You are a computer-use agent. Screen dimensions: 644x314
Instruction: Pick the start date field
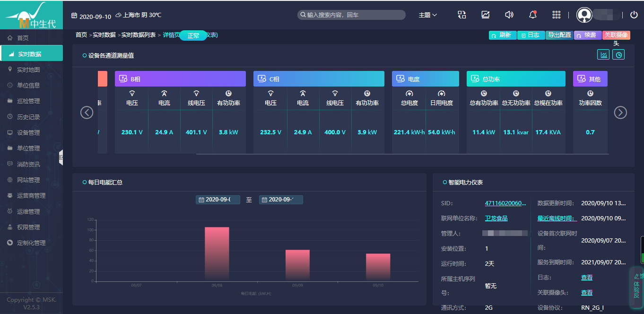point(218,200)
